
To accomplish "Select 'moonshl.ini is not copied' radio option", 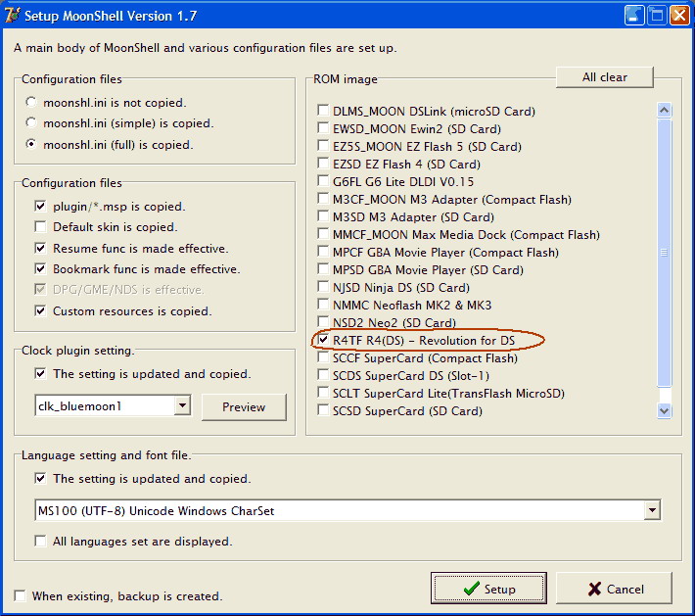I will tap(33, 102).
